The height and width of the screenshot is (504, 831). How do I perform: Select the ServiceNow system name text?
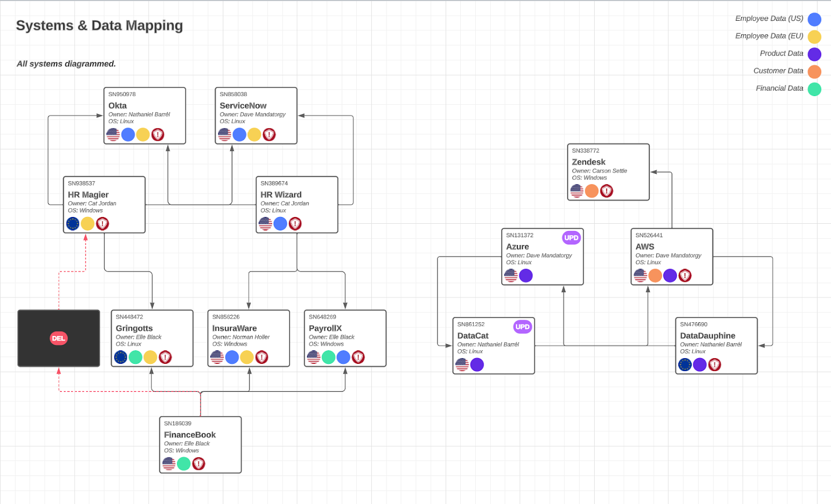(x=243, y=105)
